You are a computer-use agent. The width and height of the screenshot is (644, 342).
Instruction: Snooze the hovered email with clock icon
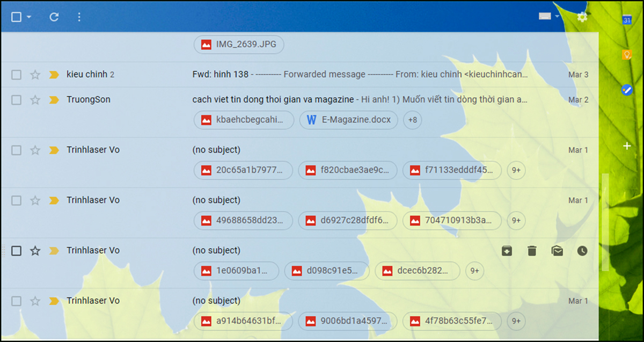(x=582, y=251)
